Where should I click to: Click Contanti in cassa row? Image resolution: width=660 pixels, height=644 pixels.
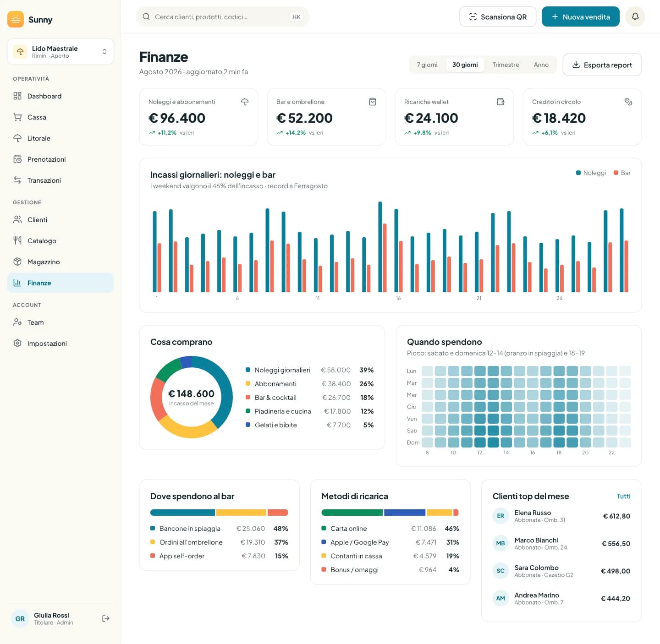(x=390, y=556)
